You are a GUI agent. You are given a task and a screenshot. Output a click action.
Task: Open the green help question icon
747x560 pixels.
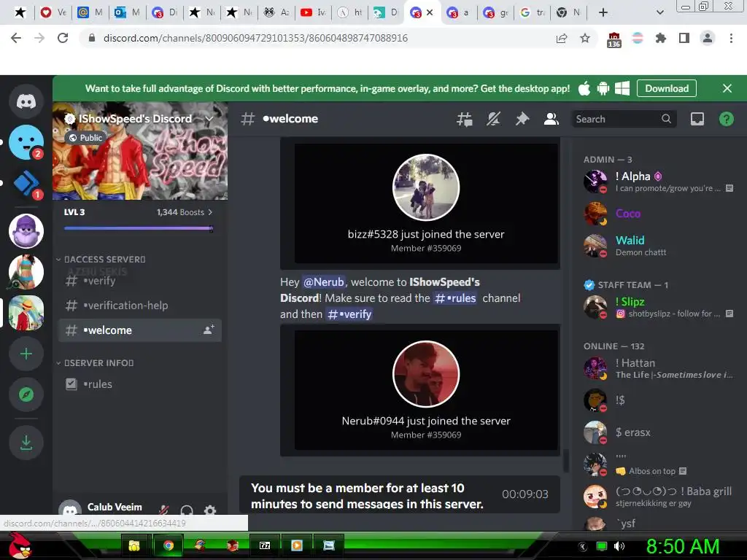[726, 119]
